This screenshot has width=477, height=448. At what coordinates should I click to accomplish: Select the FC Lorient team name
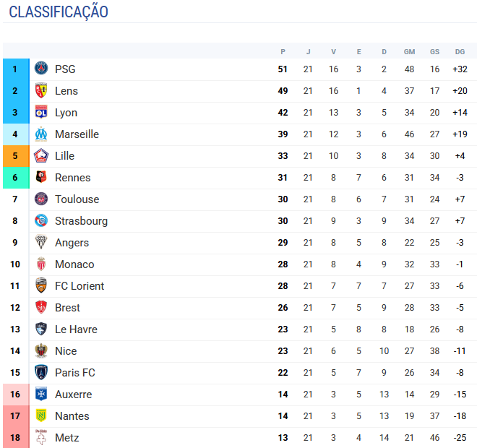[x=79, y=286]
